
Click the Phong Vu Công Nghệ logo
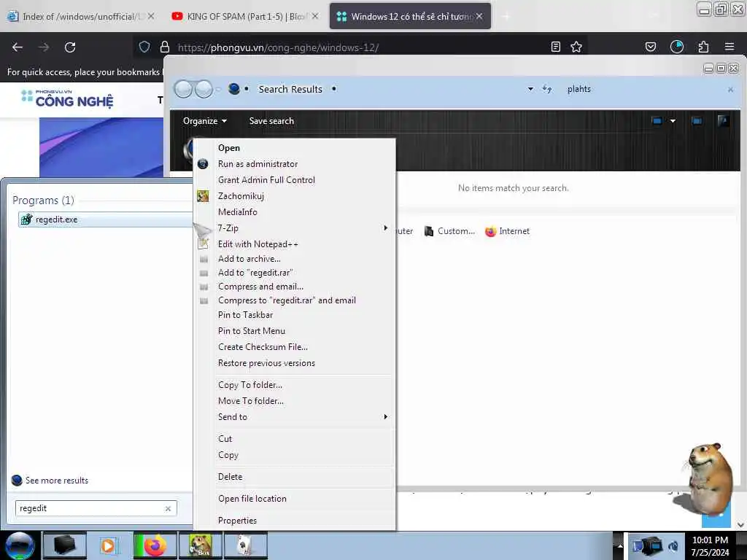point(67,98)
